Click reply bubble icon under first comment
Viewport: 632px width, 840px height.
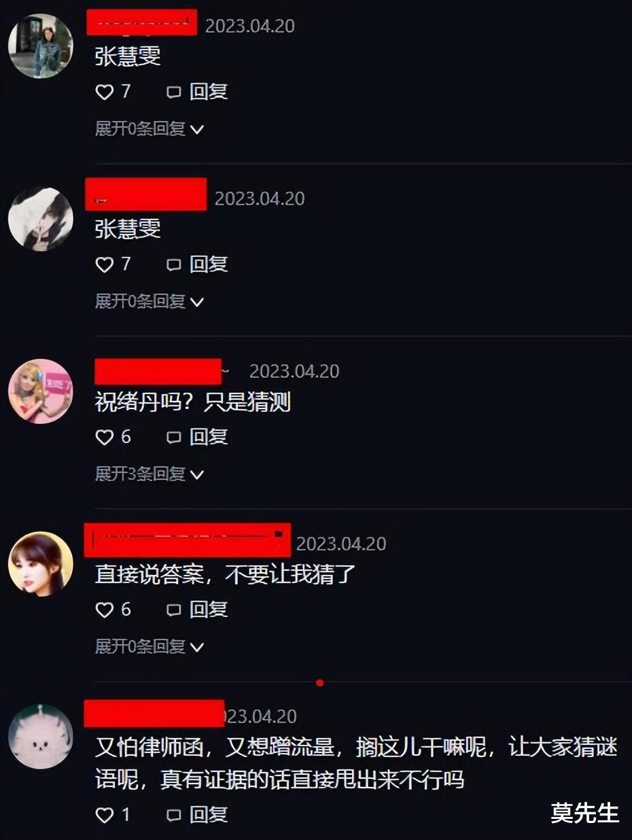174,92
